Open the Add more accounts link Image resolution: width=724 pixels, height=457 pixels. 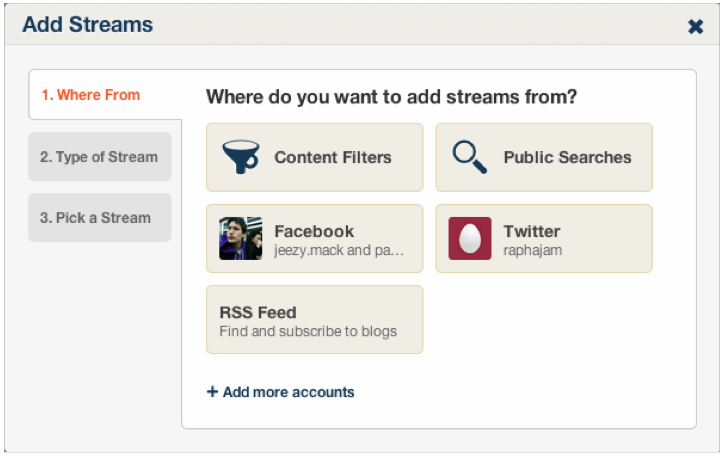288,392
